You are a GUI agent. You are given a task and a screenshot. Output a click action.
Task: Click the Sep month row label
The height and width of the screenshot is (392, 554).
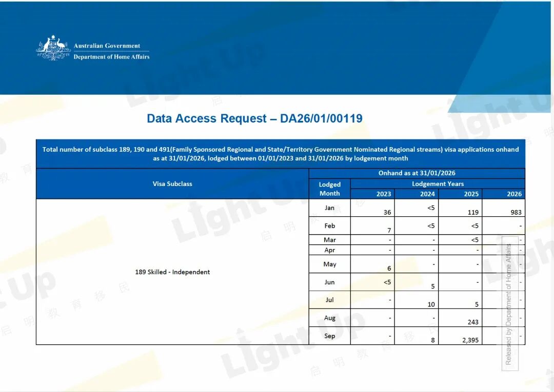[x=330, y=336]
